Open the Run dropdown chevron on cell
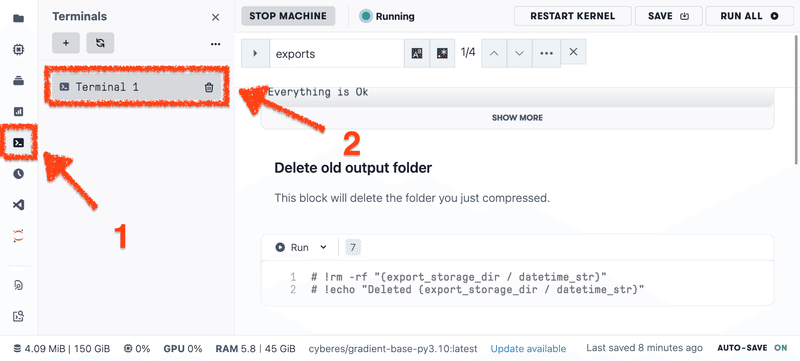The image size is (800, 361). pos(323,247)
